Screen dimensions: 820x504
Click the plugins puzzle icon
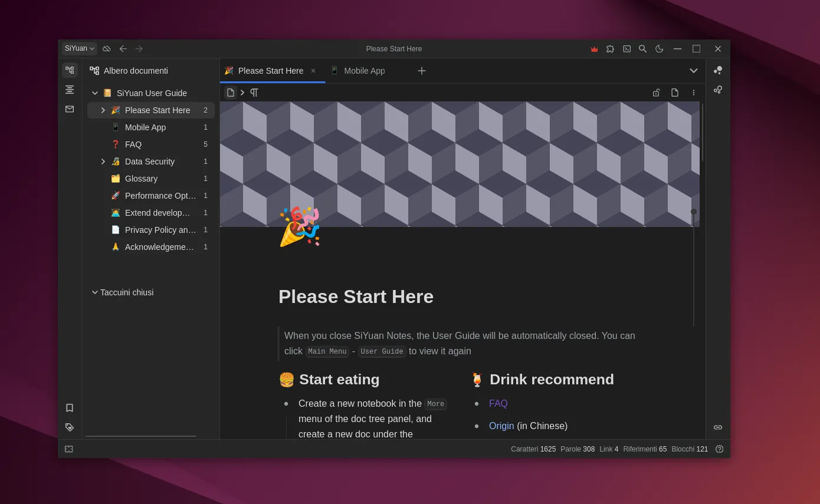point(611,49)
